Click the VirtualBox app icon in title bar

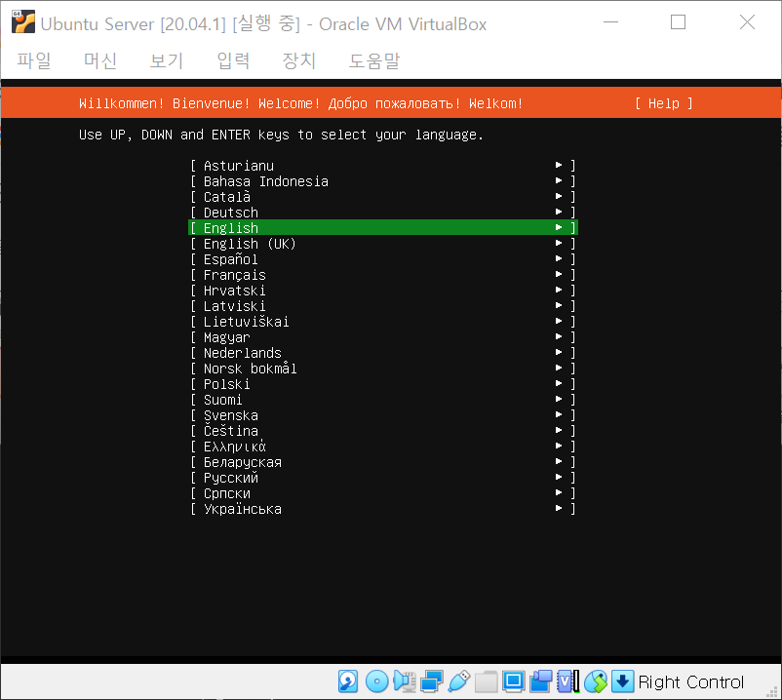23,22
